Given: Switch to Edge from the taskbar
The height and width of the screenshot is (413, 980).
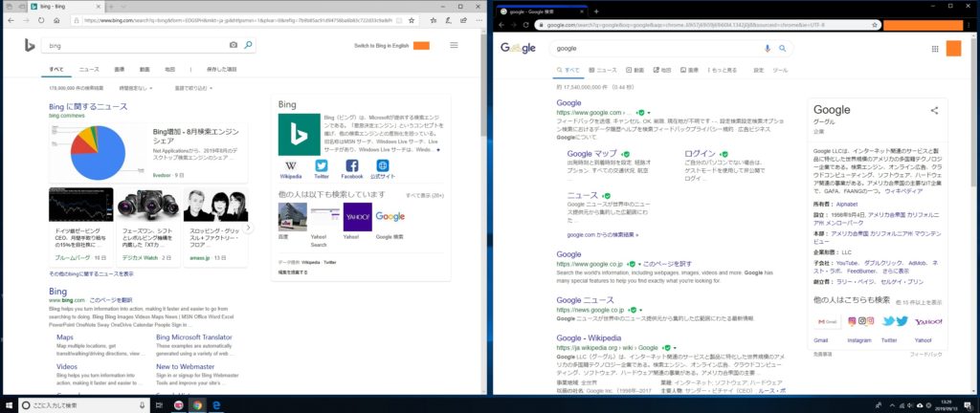Looking at the screenshot, I should click(217, 405).
